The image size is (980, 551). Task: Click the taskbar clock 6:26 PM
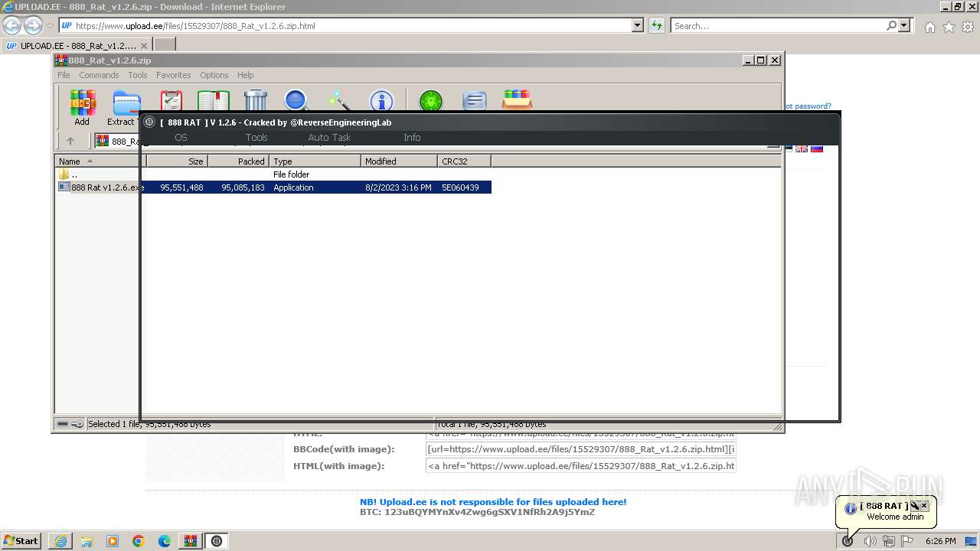[940, 541]
